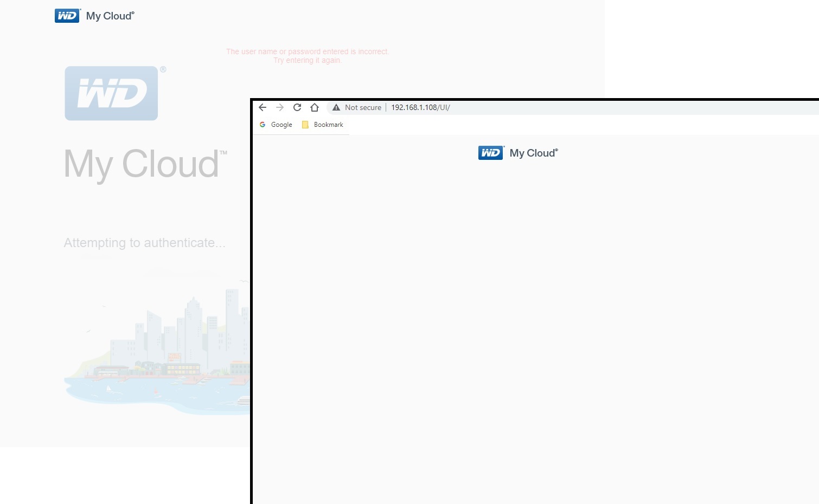Click the address bar URL 192.168.1.108/UI/

click(x=421, y=107)
